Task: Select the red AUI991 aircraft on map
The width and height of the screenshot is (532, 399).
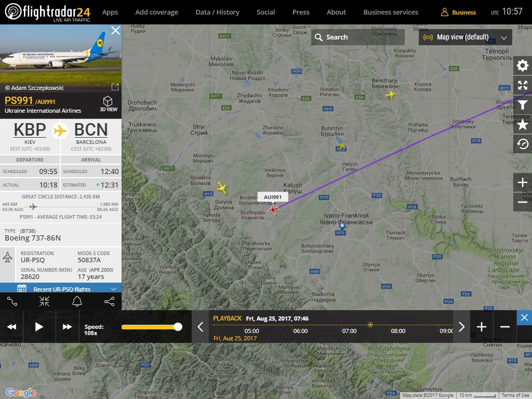Action: pyautogui.click(x=273, y=209)
